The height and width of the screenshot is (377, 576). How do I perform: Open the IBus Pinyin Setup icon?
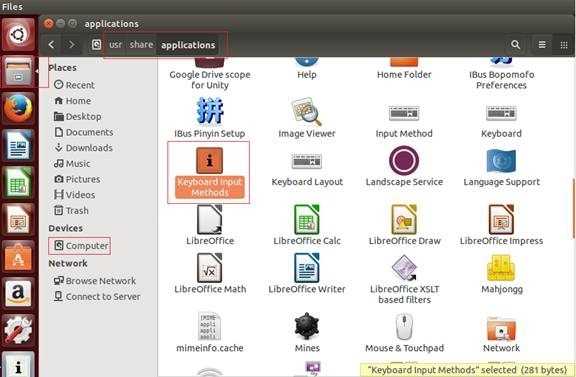click(209, 111)
